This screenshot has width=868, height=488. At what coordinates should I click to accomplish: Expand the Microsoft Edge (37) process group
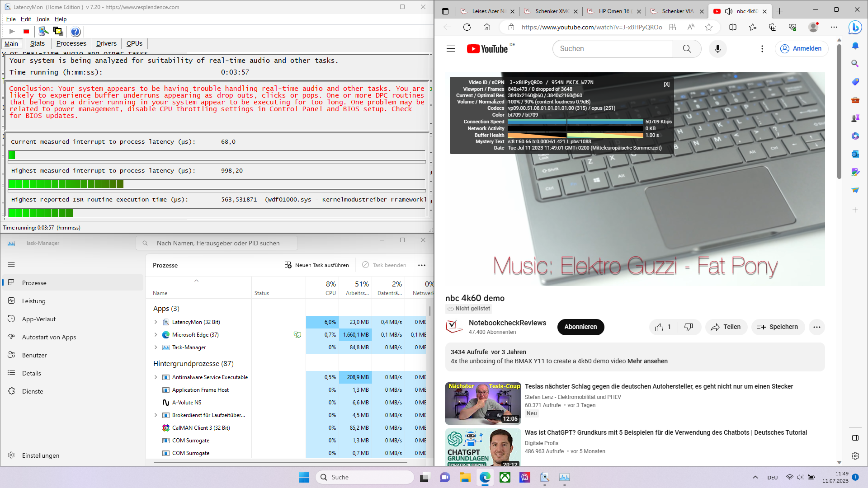pos(156,335)
